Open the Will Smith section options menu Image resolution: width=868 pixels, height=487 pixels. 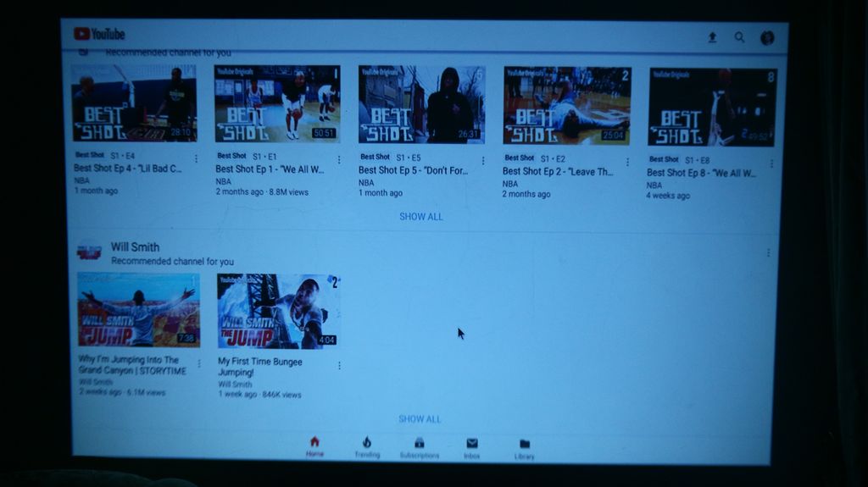point(769,252)
